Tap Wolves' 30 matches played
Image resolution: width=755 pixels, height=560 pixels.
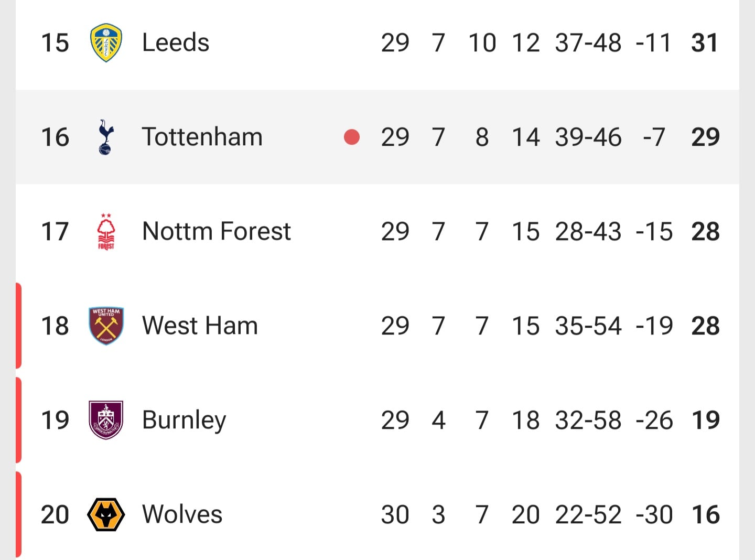(395, 514)
